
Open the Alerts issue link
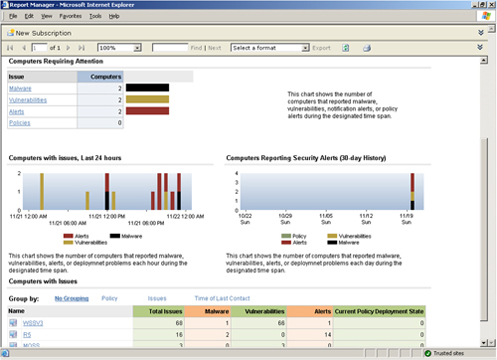[x=17, y=112]
